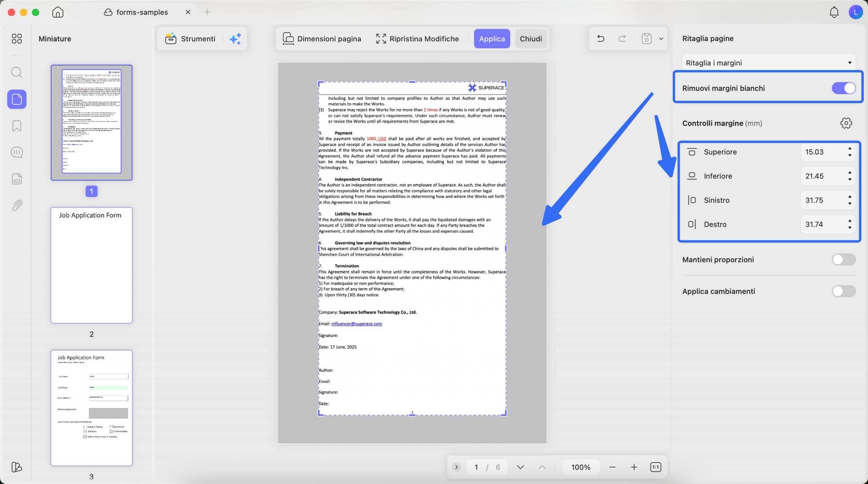Click the Chiudi button
Viewport: 868px width, 484px height.
pyautogui.click(x=531, y=39)
